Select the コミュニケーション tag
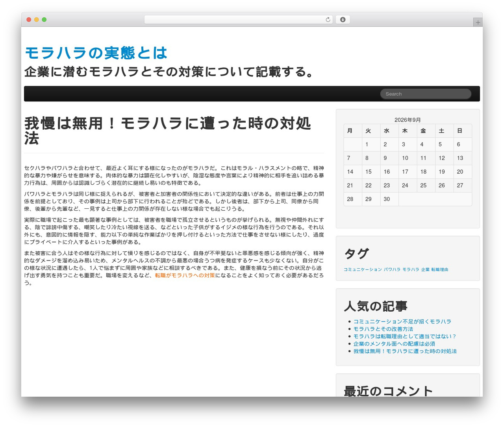 pyautogui.click(x=363, y=269)
